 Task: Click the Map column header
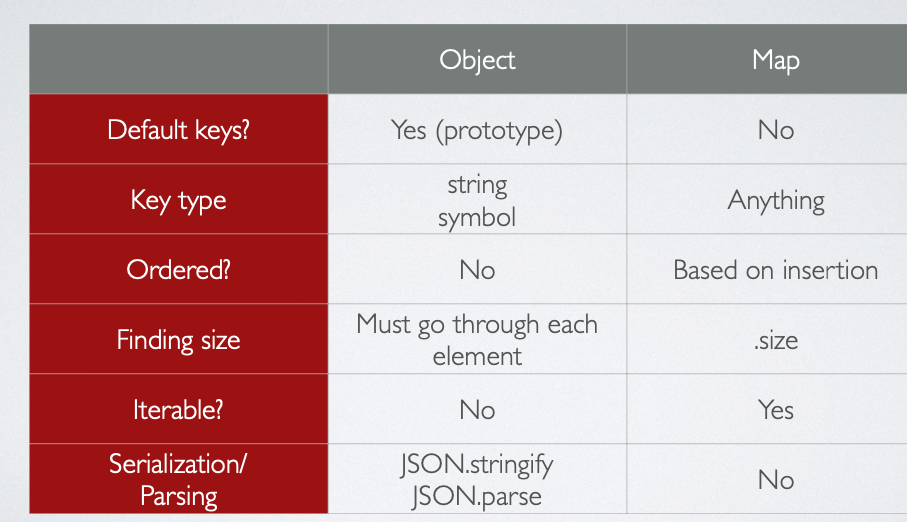click(767, 59)
